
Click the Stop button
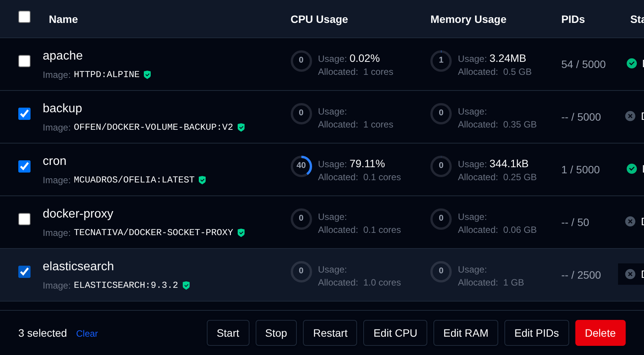[x=276, y=333]
